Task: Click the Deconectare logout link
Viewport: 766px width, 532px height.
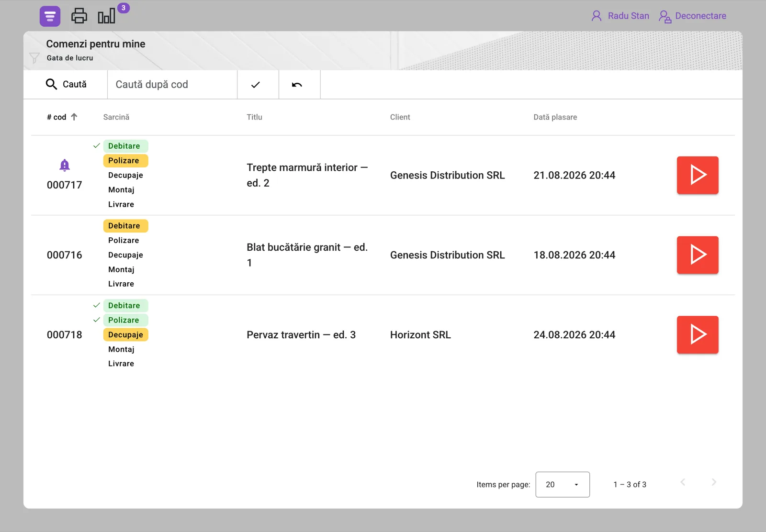Action: (x=692, y=16)
